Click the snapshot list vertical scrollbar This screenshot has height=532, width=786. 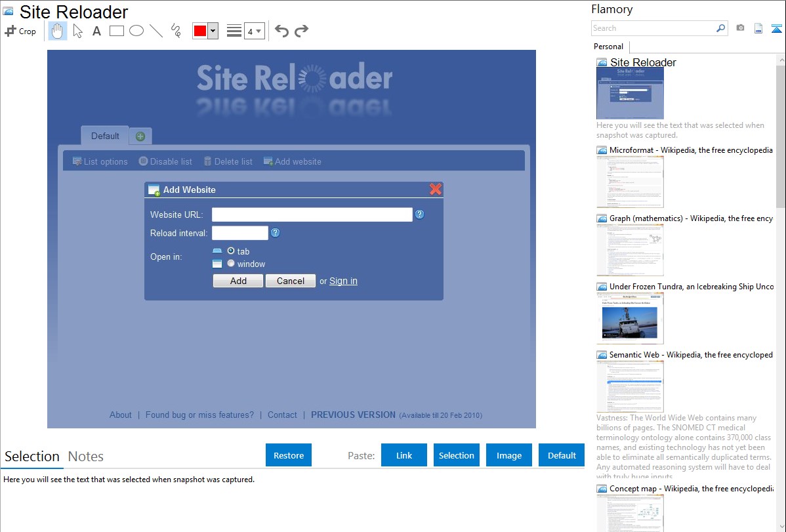[781, 135]
